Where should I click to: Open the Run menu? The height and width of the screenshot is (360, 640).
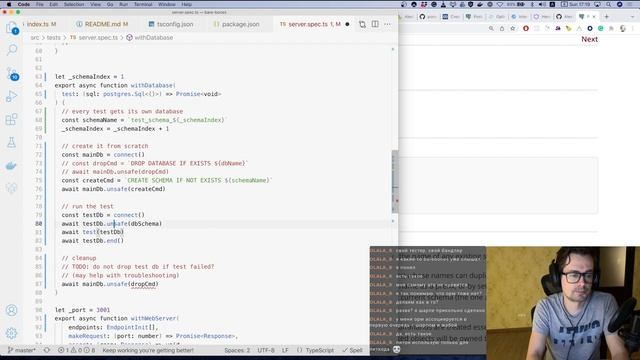tap(123, 4)
